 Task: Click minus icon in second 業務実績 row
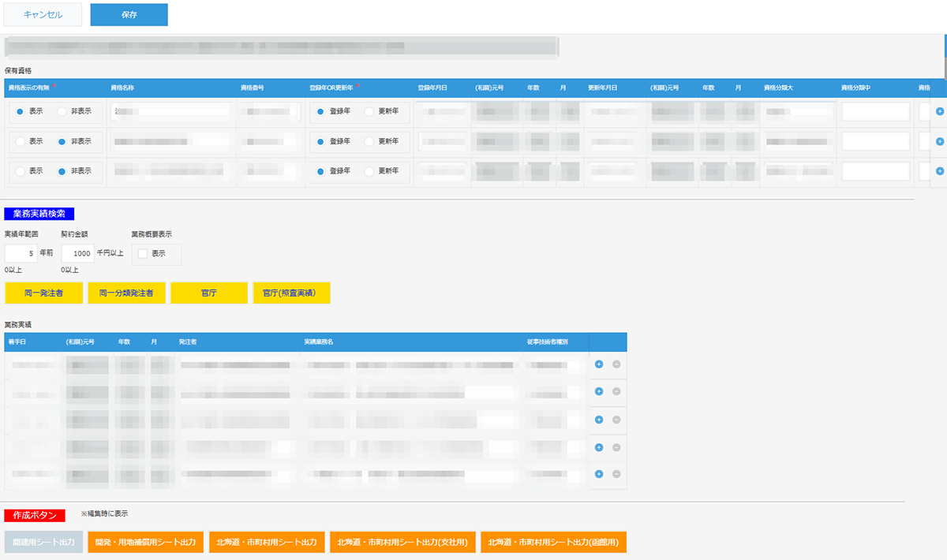click(616, 391)
